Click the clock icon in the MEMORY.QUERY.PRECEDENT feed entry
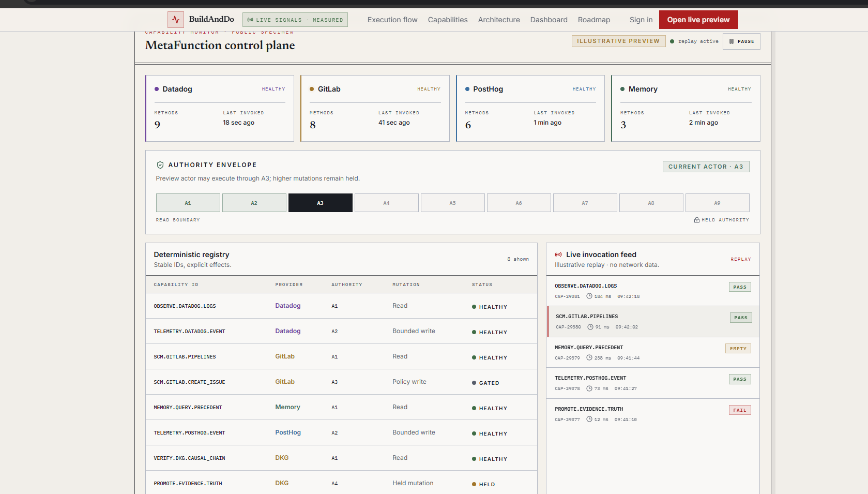The width and height of the screenshot is (868, 494). tap(589, 357)
